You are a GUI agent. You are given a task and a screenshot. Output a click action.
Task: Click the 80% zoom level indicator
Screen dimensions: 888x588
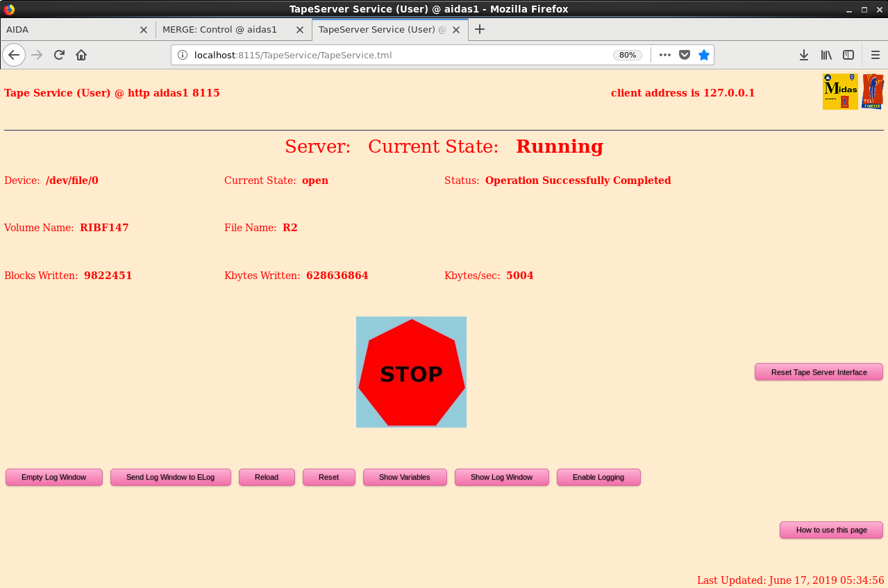pos(628,55)
